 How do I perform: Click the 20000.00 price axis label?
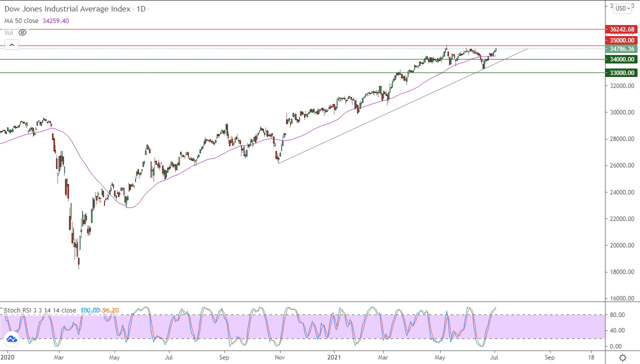click(x=622, y=245)
